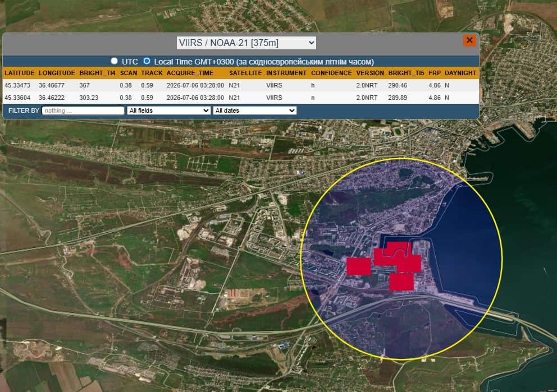Focus the FILTER BY text input
Image resolution: width=557 pixels, height=392 pixels.
(x=83, y=110)
